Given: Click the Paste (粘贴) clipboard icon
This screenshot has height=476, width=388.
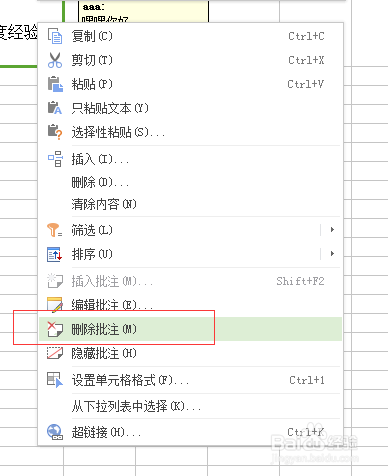Looking at the screenshot, I should 55,84.
